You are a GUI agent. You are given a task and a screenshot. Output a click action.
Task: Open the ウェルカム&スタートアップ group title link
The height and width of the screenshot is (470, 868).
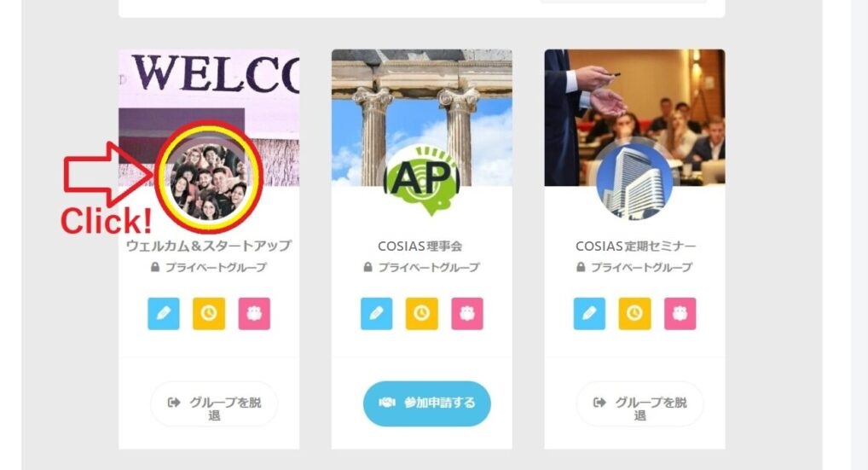click(209, 246)
